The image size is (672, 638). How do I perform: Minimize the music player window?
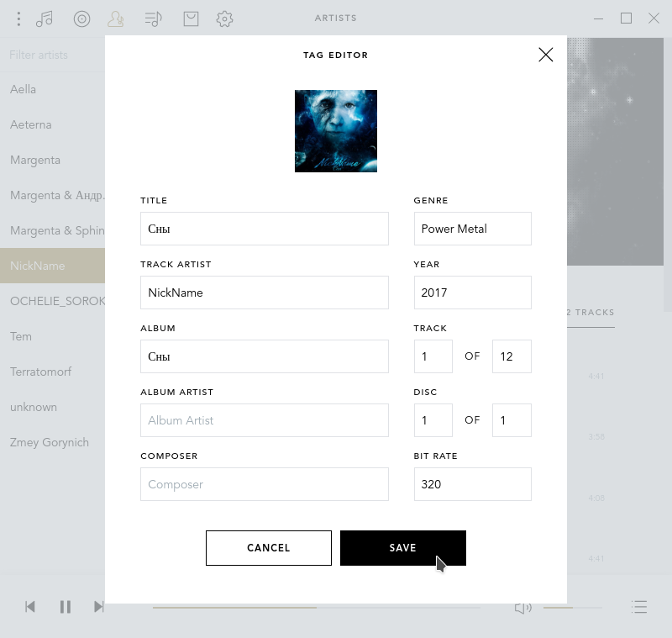599,18
